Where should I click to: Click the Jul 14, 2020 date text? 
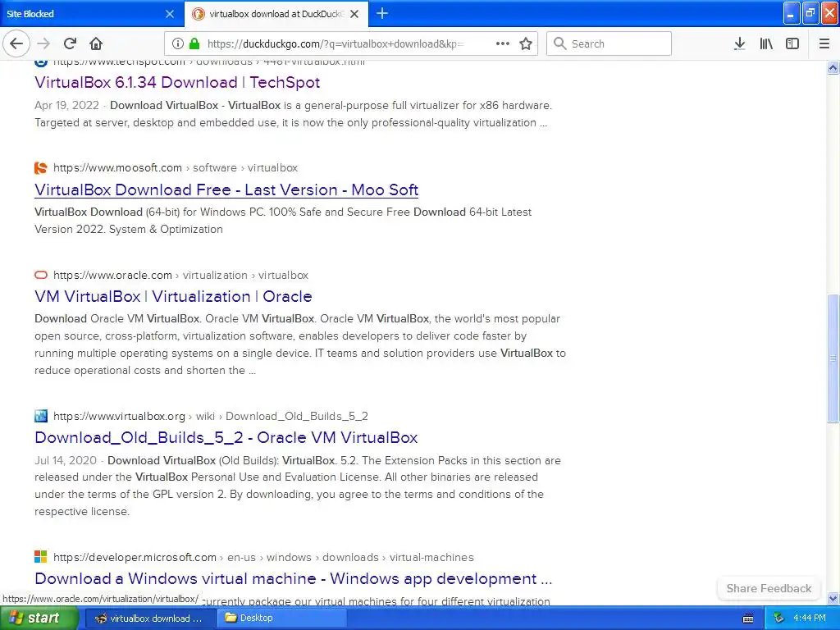(x=66, y=460)
